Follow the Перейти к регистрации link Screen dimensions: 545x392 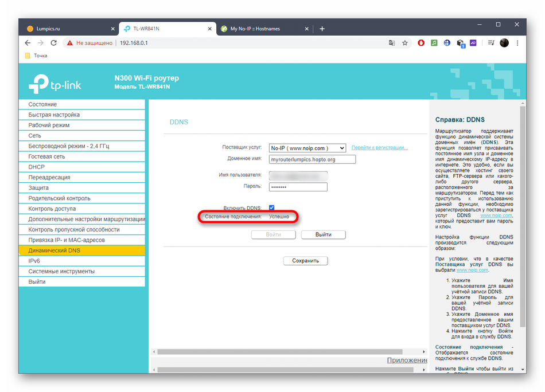[379, 148]
